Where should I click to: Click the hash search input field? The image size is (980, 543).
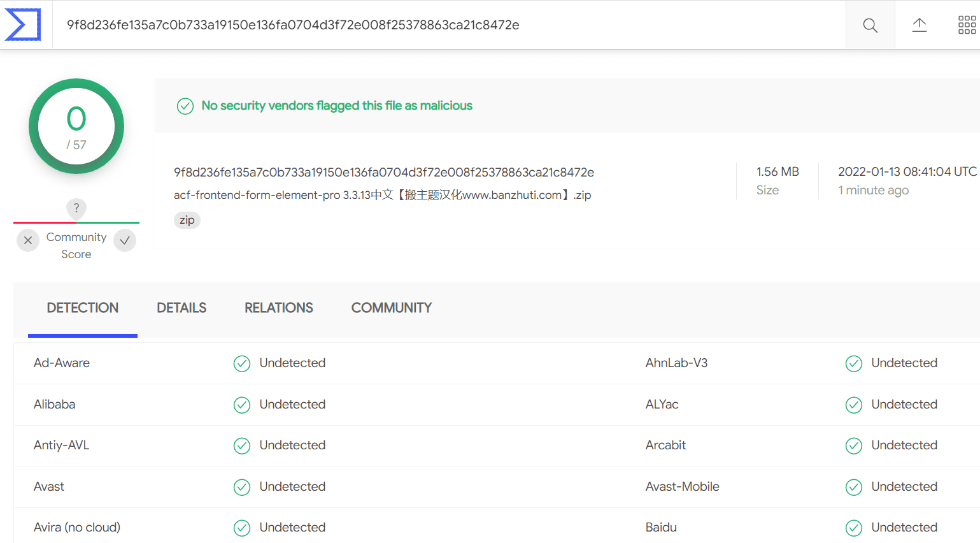(449, 25)
